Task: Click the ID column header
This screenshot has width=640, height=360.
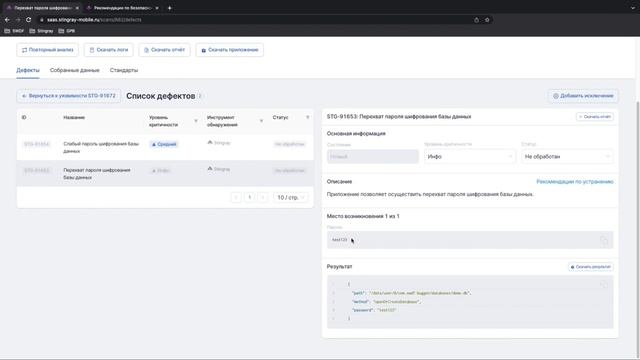Action: (24, 118)
